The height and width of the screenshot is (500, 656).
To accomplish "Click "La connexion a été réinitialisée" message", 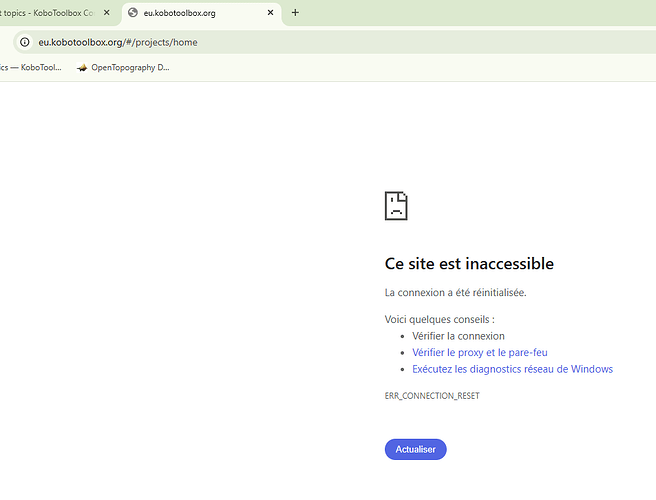I will coord(455,293).
